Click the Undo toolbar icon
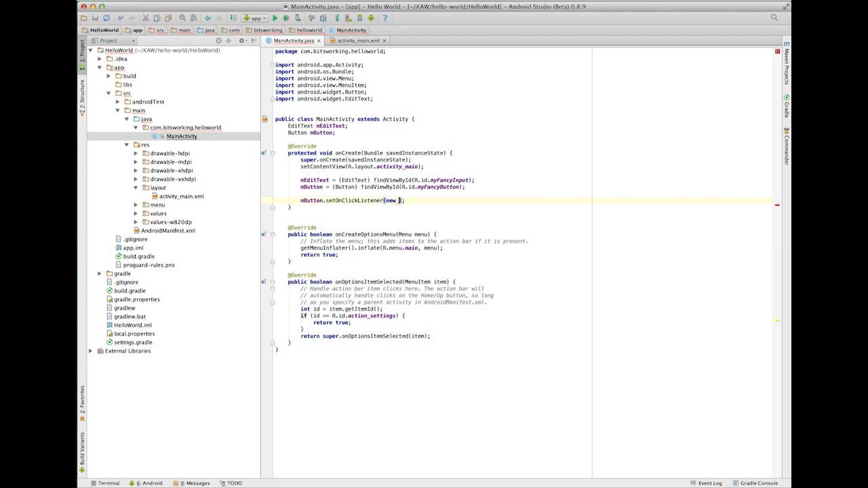Screen dimensions: 868x488 (x=121, y=18)
